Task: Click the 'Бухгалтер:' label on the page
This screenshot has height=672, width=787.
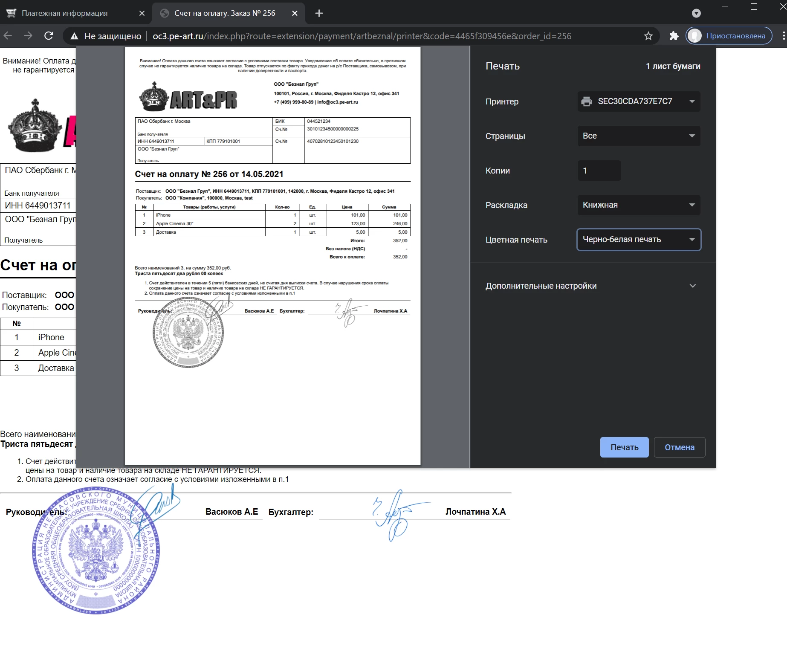Action: pos(291,512)
